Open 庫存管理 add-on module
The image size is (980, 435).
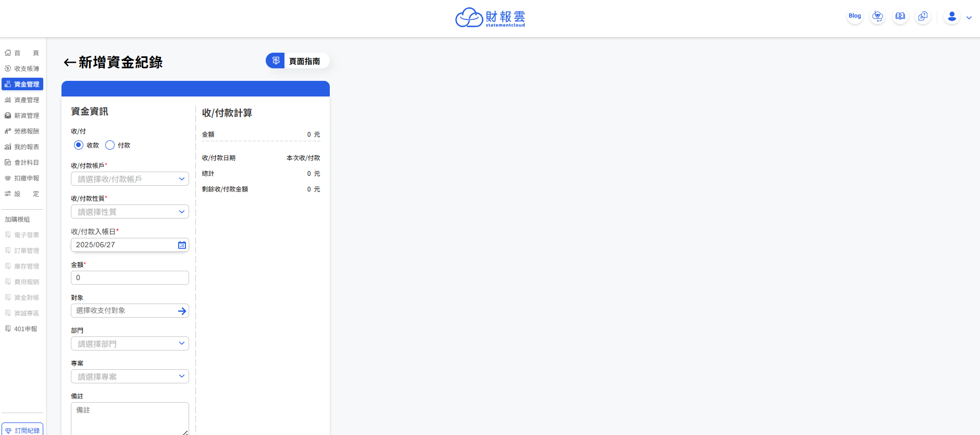pyautogui.click(x=22, y=267)
